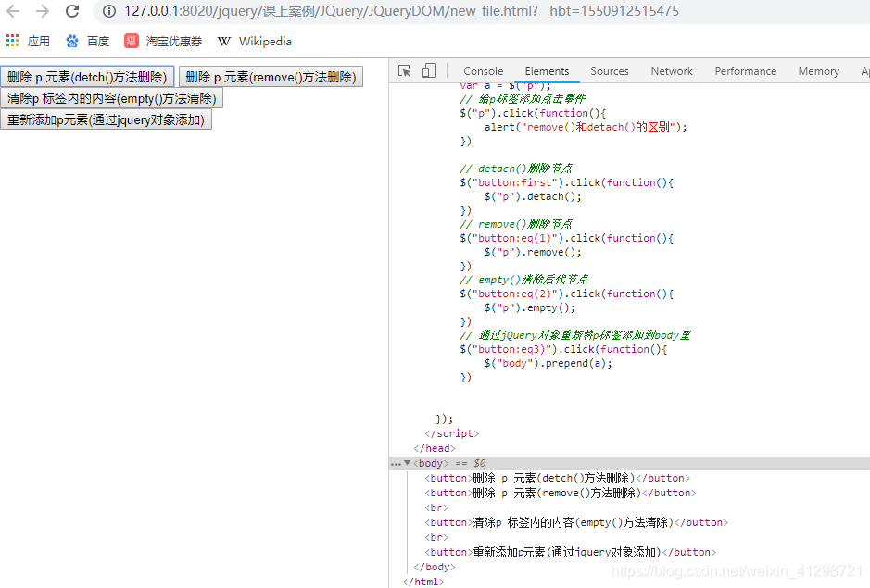Click the // detach()删除节点 comment
Viewport: 870px width, 588px height.
pyautogui.click(x=516, y=169)
